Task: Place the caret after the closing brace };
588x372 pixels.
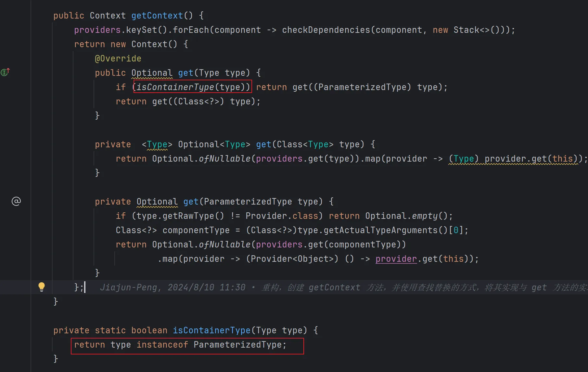Action: click(84, 287)
